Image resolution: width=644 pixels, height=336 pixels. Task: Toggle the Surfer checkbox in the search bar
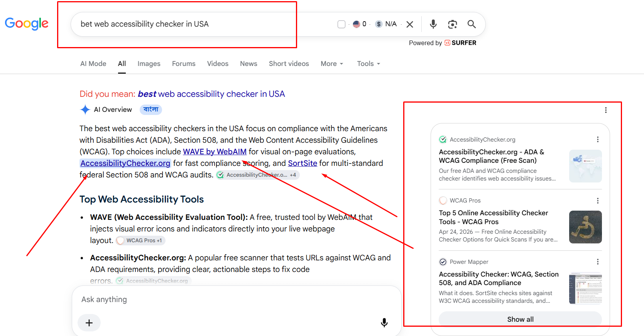point(341,24)
